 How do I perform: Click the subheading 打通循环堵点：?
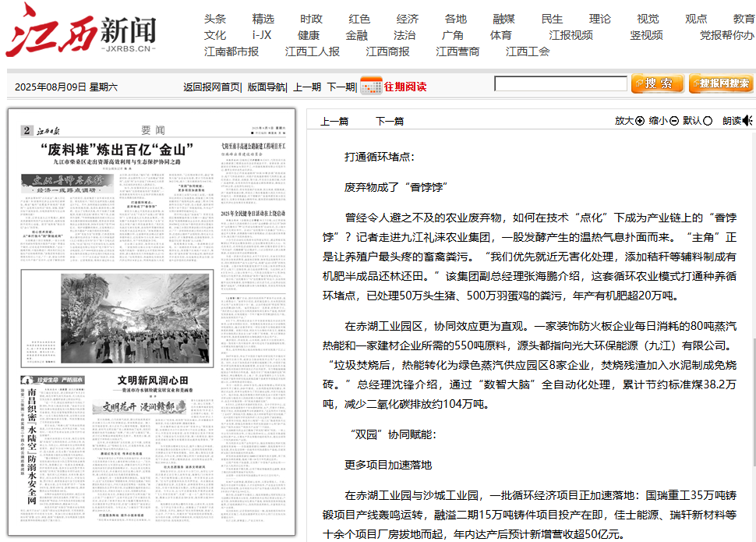click(x=380, y=157)
